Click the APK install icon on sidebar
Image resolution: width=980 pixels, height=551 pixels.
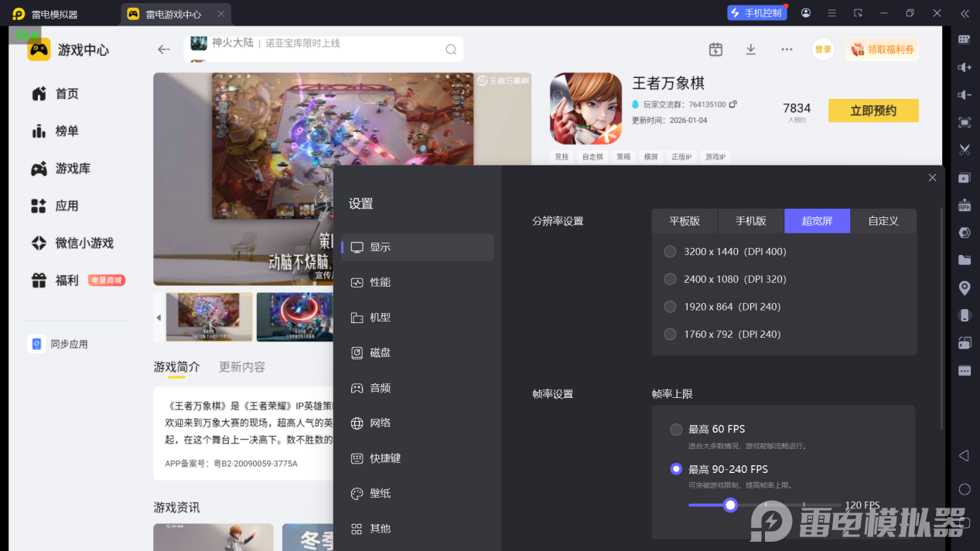(964, 205)
